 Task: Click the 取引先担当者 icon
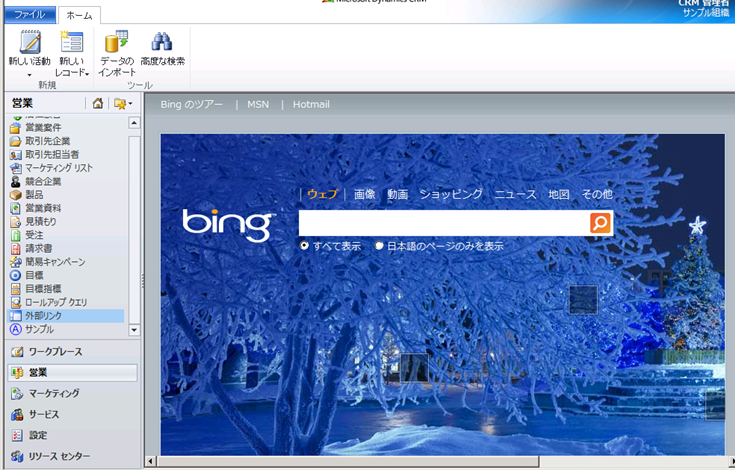coord(15,154)
